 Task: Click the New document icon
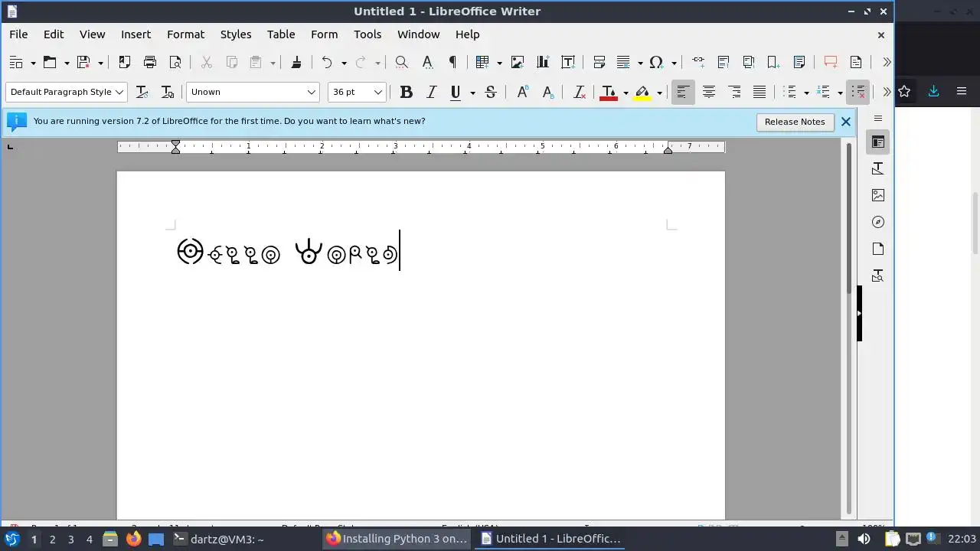click(x=16, y=62)
